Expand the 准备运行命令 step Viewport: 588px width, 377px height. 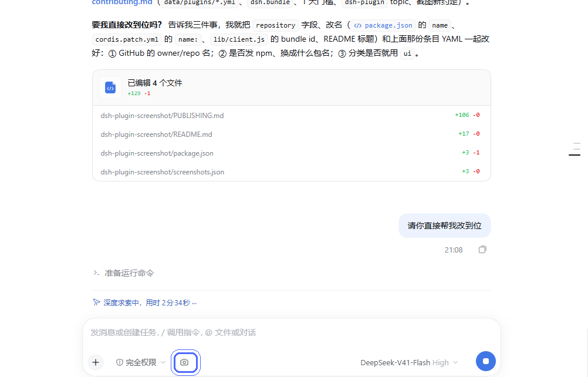point(124,273)
